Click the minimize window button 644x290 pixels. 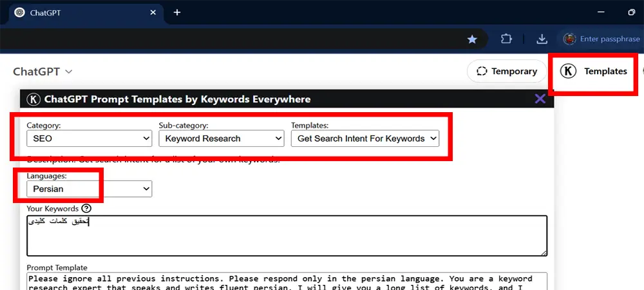pyautogui.click(x=601, y=12)
